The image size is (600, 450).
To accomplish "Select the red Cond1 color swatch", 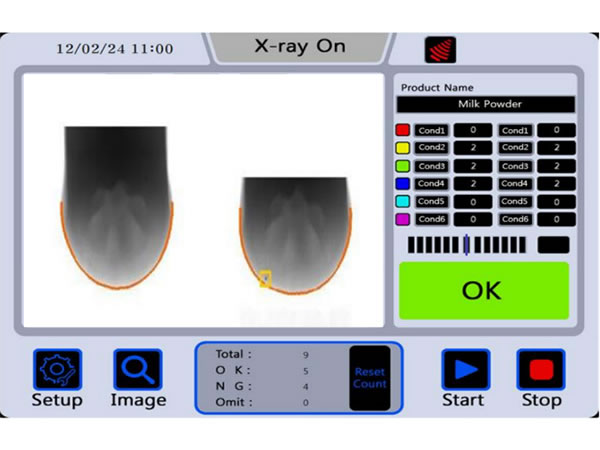I will pos(403,130).
